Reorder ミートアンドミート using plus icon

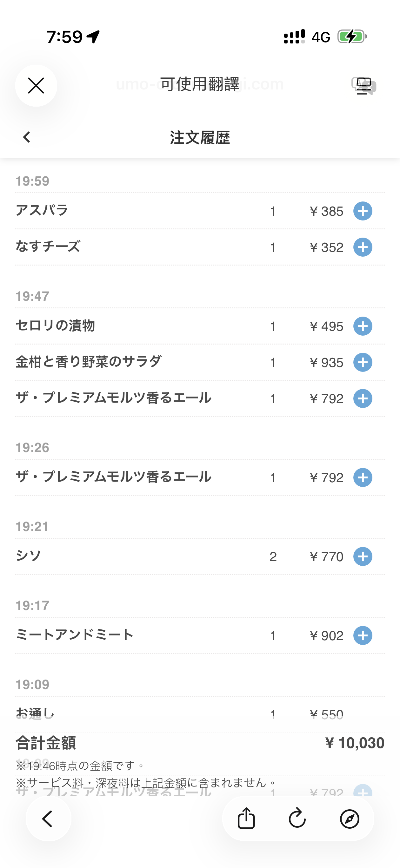point(363,635)
